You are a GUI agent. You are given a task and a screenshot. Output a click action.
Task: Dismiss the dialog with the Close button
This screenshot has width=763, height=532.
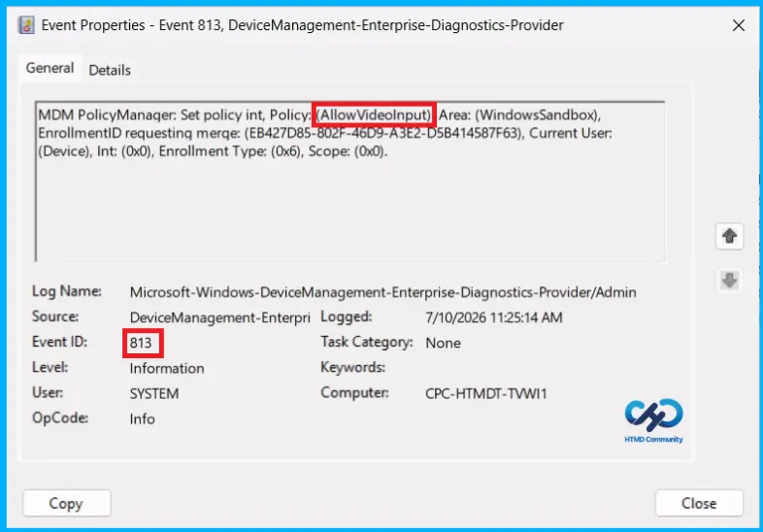[x=699, y=503]
